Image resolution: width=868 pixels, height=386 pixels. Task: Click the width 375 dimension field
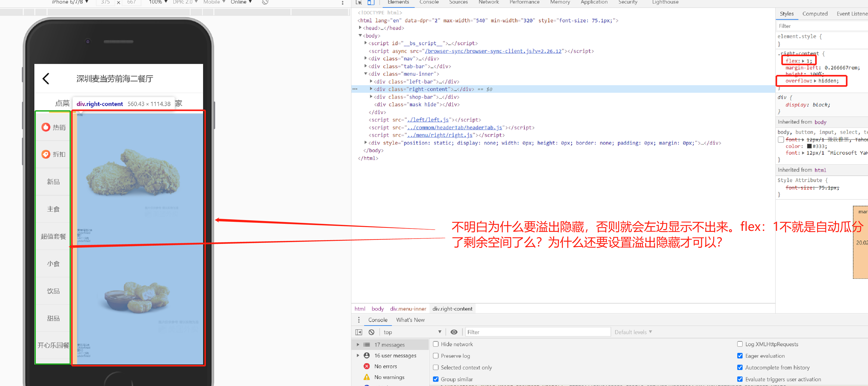tap(105, 2)
